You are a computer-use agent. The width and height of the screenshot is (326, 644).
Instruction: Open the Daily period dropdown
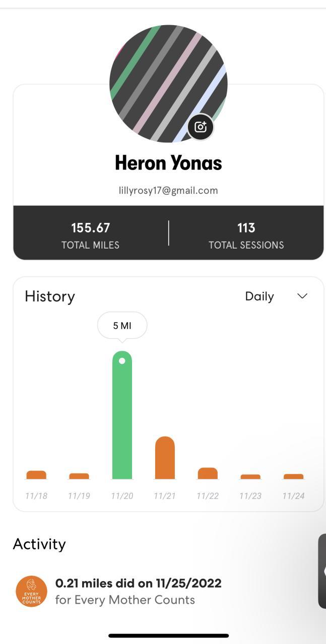pyautogui.click(x=260, y=296)
